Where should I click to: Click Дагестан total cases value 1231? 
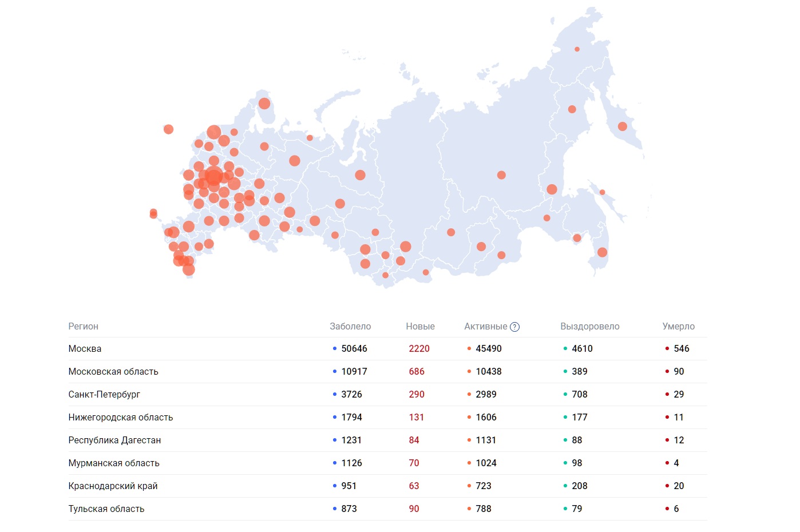pos(351,440)
